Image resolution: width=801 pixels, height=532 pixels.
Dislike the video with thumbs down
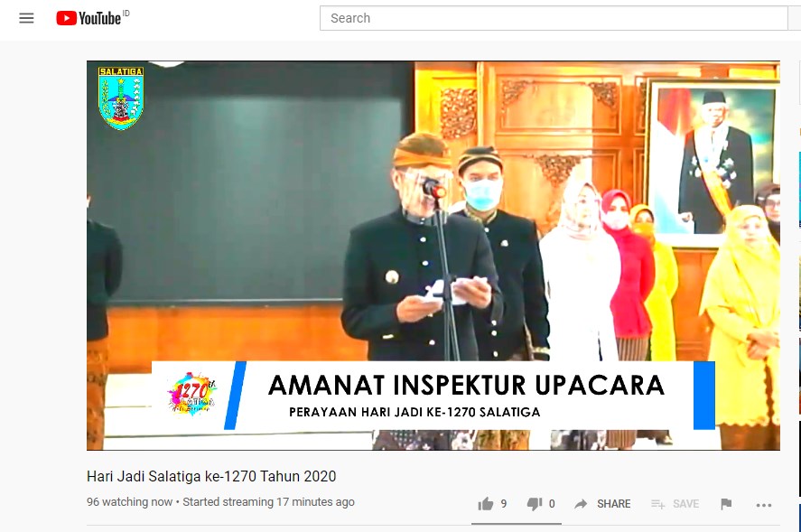click(x=535, y=504)
